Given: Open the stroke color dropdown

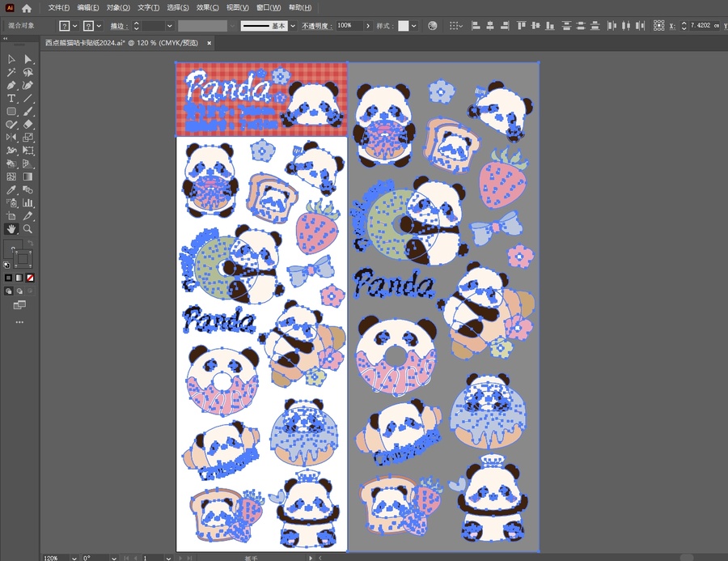Looking at the screenshot, I should 99,26.
